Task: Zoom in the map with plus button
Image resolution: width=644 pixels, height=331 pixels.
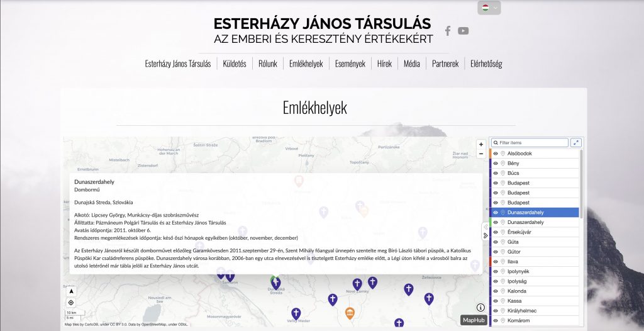Action: (x=481, y=144)
